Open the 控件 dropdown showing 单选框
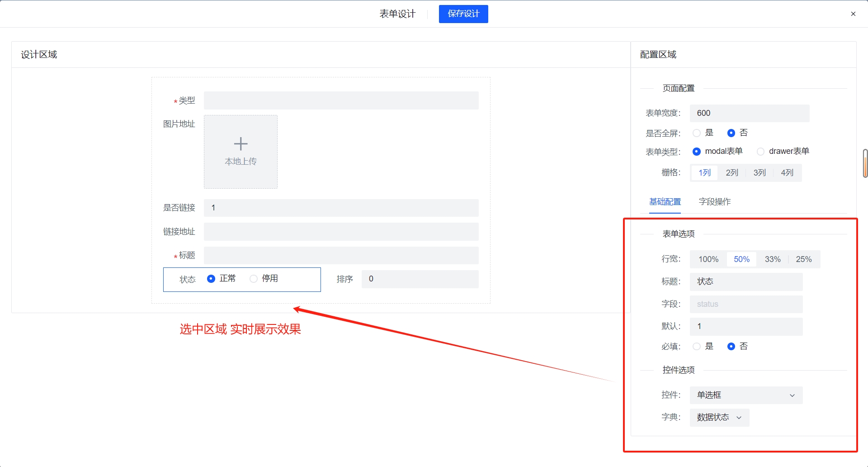This screenshot has height=467, width=868. [745, 395]
